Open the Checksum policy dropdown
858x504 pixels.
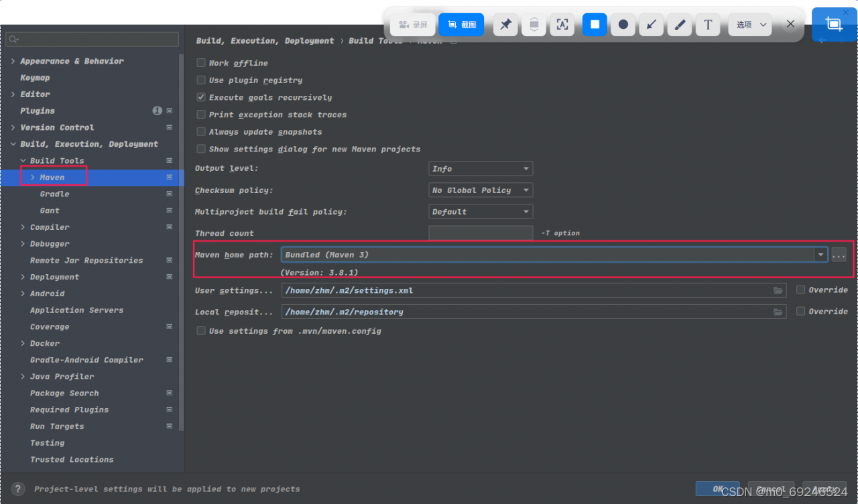point(481,190)
